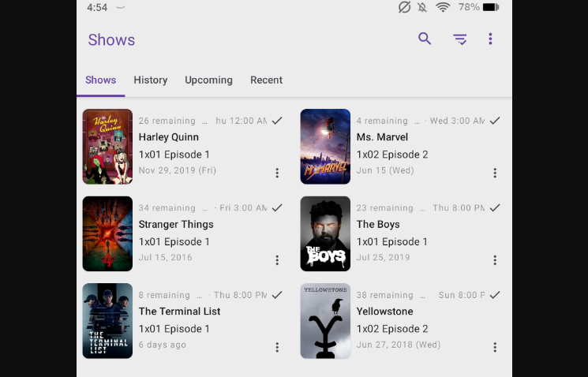Tap '23 remaining' on The Boys
The width and height of the screenshot is (588, 377).
tap(384, 208)
